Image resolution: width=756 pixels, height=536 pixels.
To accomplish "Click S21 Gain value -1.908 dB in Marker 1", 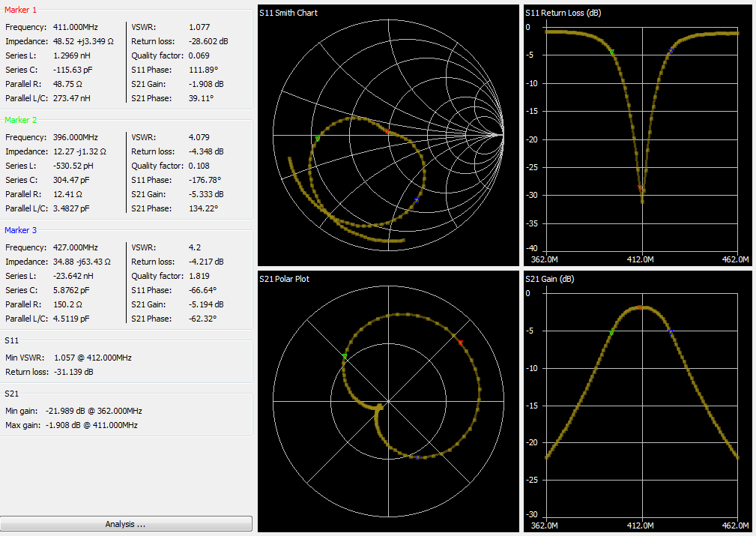I will (x=206, y=83).
